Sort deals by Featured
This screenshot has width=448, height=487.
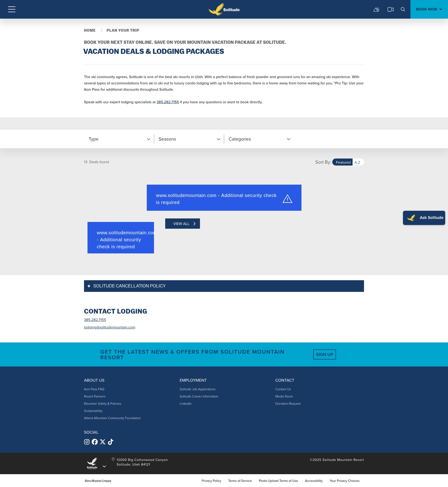[343, 162]
